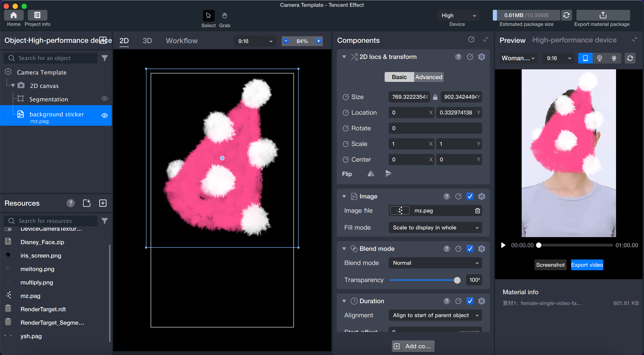Viewport: 644px width, 355px height.
Task: Click the Rotate value input field
Action: click(x=435, y=128)
